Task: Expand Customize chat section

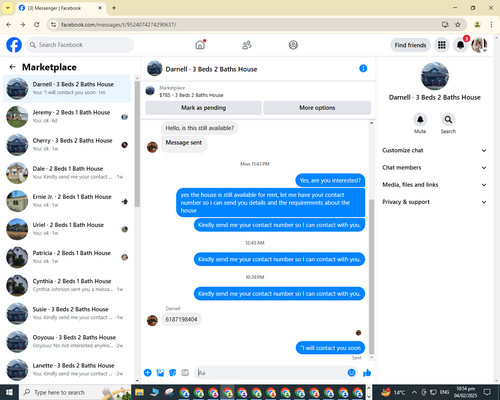Action: (x=434, y=150)
